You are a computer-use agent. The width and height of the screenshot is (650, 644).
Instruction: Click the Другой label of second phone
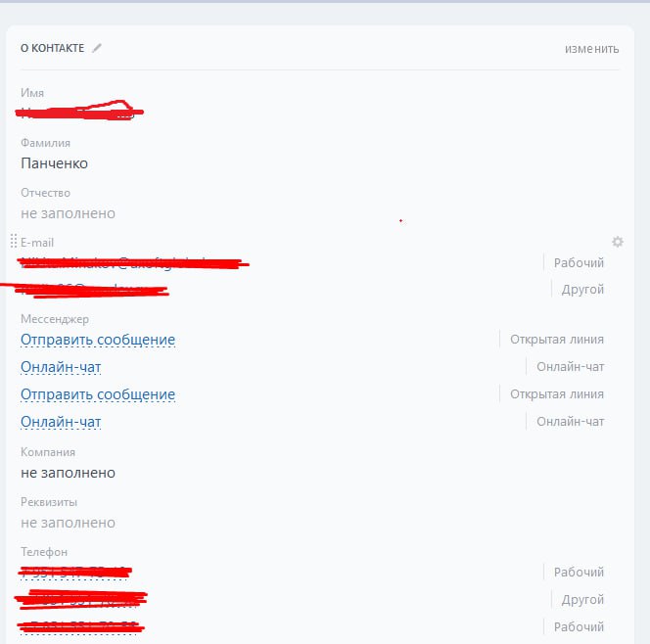(582, 600)
